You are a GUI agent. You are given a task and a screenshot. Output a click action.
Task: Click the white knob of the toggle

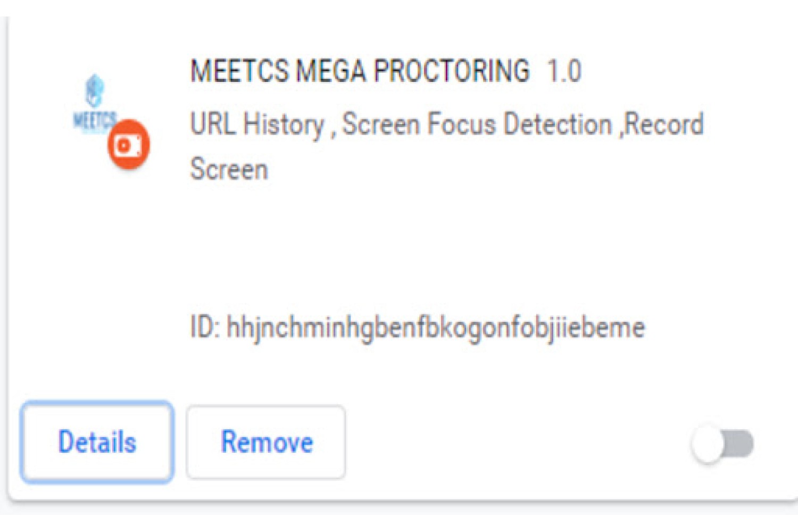[708, 444]
